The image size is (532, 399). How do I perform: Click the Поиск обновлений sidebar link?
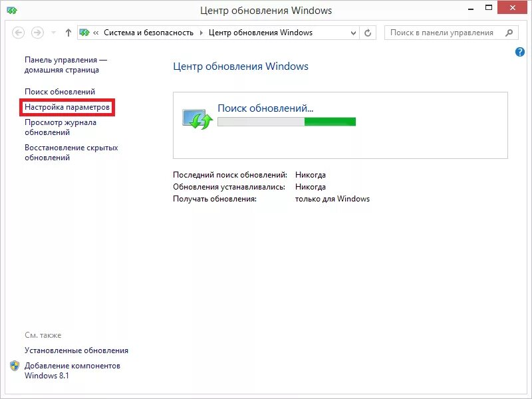coord(60,92)
